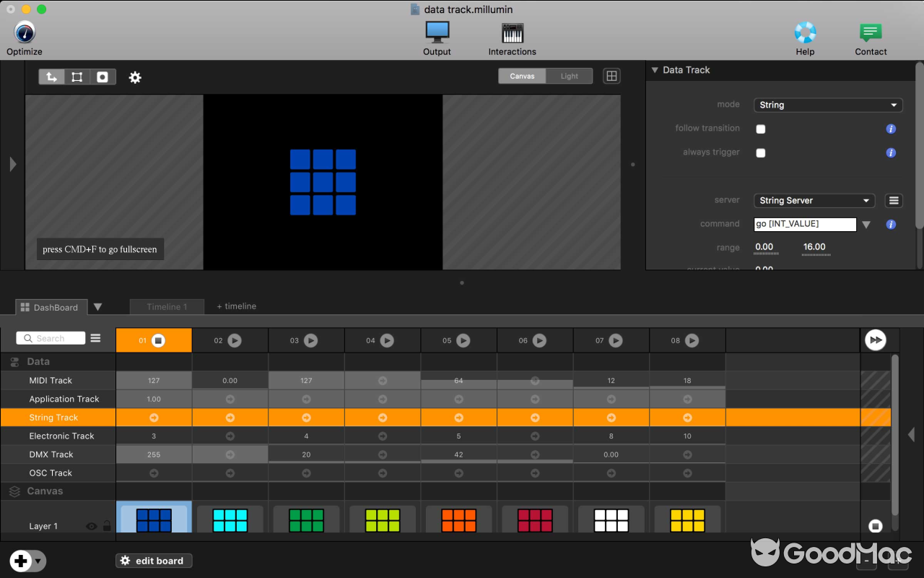The width and height of the screenshot is (924, 578).
Task: Click the Optimize gauge icon
Action: click(x=25, y=33)
